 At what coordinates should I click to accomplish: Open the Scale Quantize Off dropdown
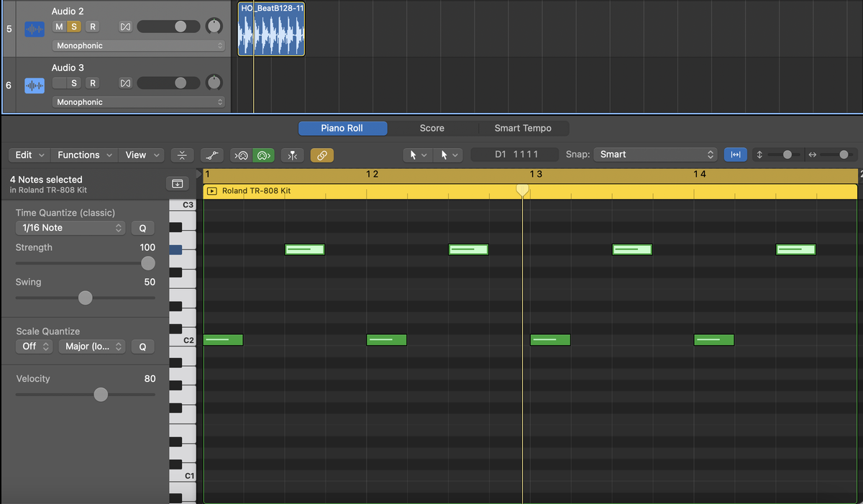point(35,347)
